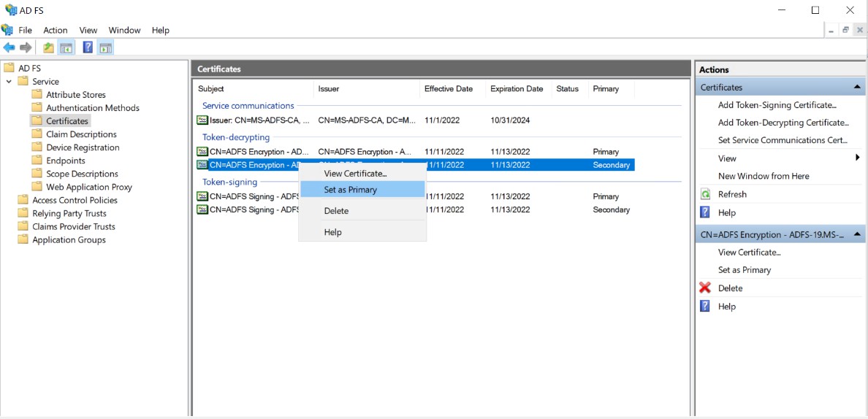
Task: Collapse the Certificates actions section
Action: click(857, 87)
